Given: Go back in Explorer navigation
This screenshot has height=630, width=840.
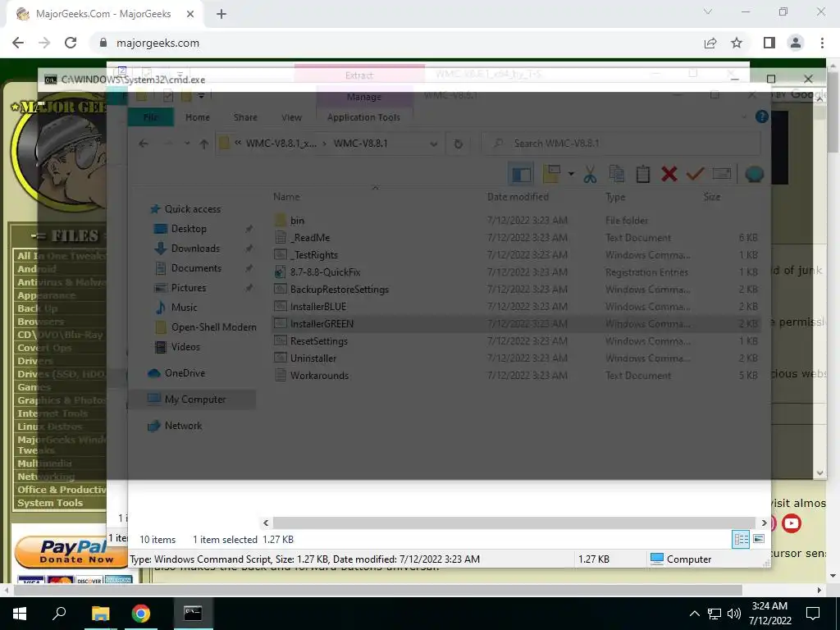Looking at the screenshot, I should pyautogui.click(x=143, y=144).
